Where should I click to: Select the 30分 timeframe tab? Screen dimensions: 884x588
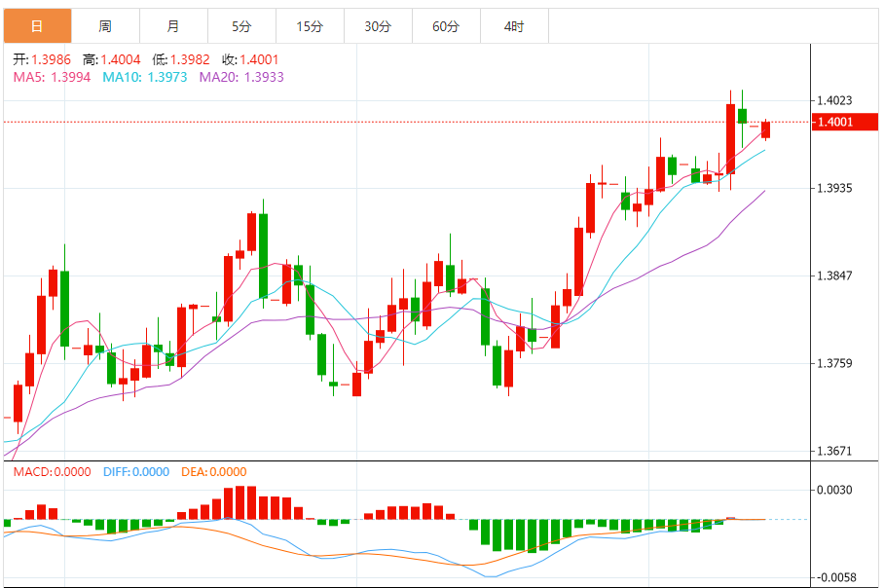coord(379,26)
